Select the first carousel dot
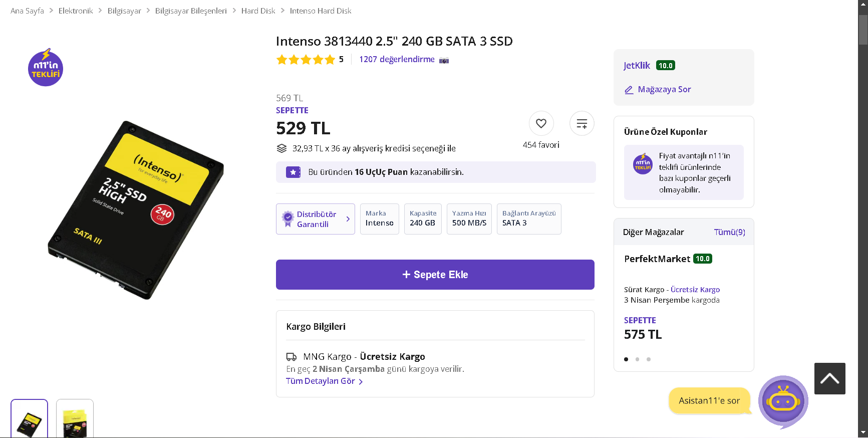 coord(626,359)
